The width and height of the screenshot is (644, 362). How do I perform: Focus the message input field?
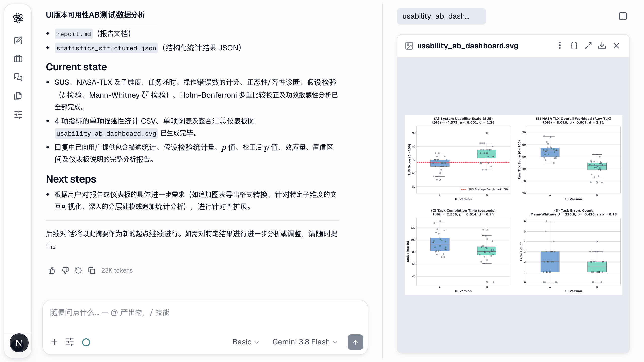point(205,313)
